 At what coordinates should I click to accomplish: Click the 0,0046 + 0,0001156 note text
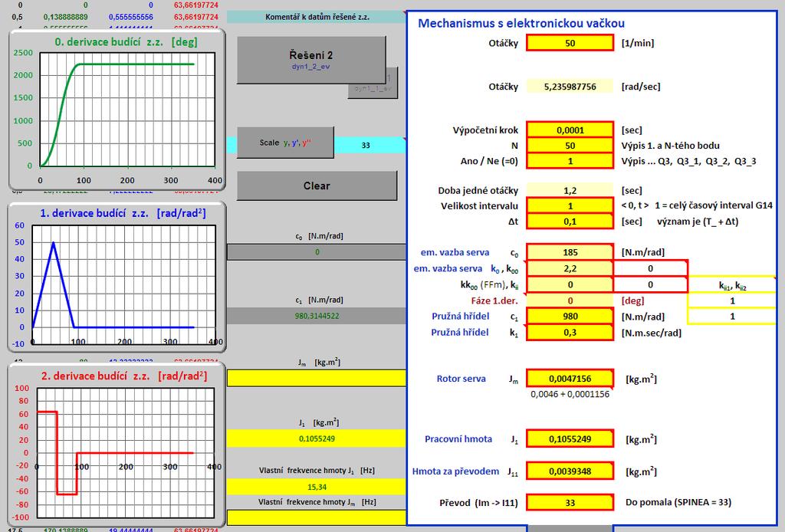coord(570,394)
